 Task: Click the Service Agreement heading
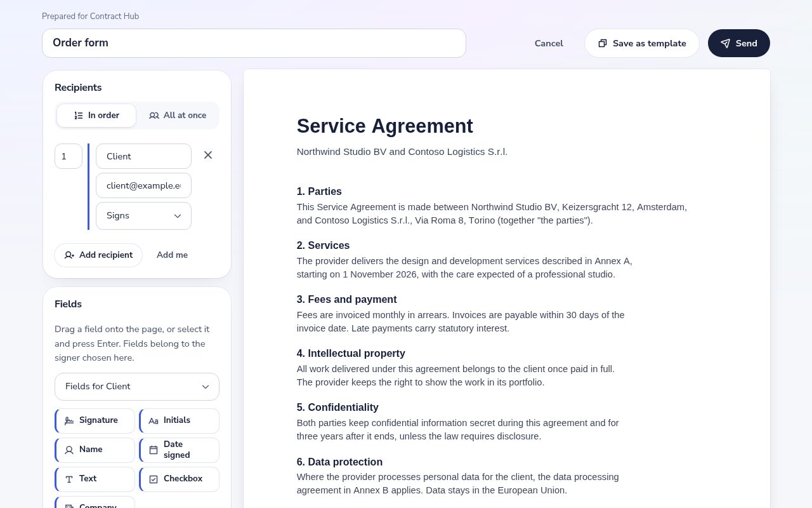(x=385, y=126)
